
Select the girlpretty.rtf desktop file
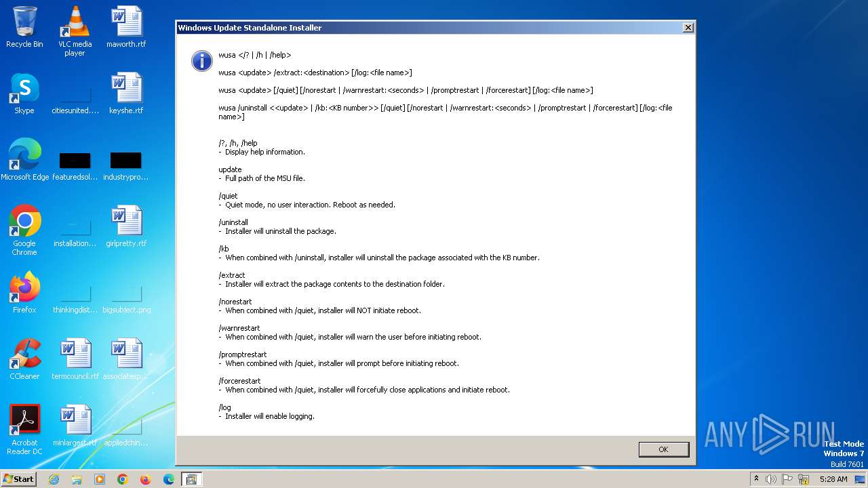(x=126, y=226)
